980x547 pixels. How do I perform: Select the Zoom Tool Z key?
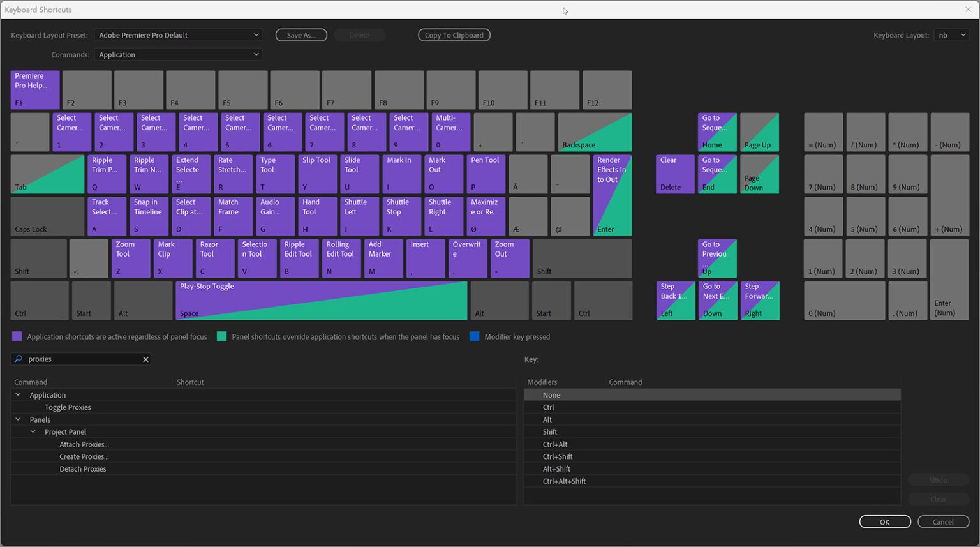[x=130, y=258]
